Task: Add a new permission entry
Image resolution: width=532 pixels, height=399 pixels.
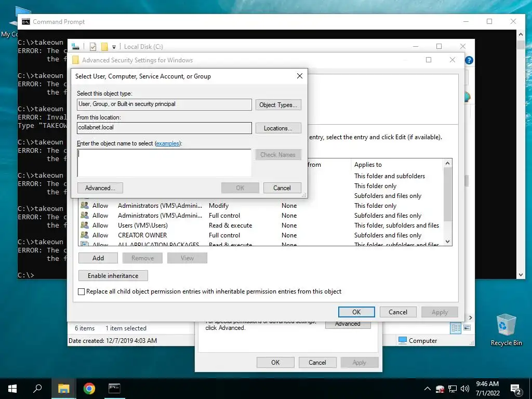Action: [x=98, y=258]
